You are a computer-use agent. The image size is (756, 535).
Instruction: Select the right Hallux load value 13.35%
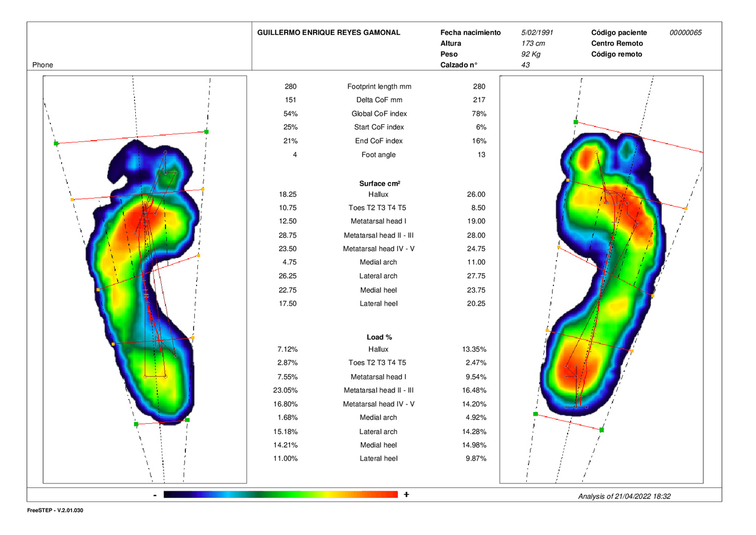(x=474, y=349)
